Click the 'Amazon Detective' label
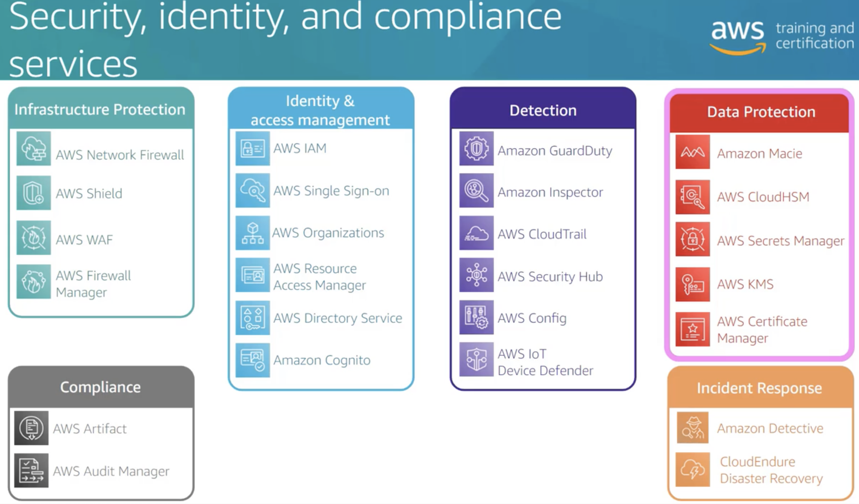This screenshot has width=859, height=504. (x=770, y=428)
